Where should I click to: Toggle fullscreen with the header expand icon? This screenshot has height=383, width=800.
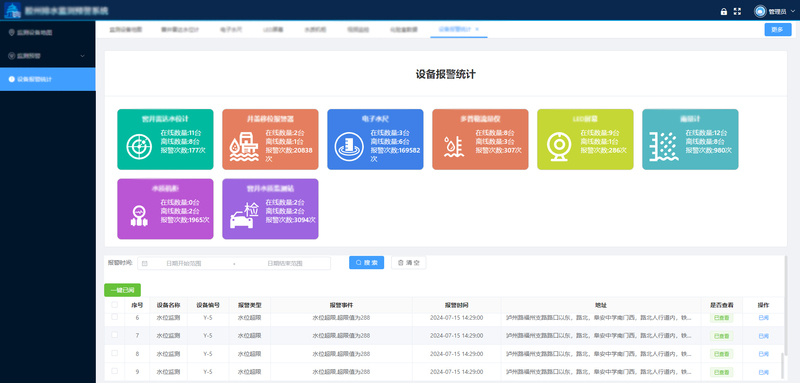737,11
